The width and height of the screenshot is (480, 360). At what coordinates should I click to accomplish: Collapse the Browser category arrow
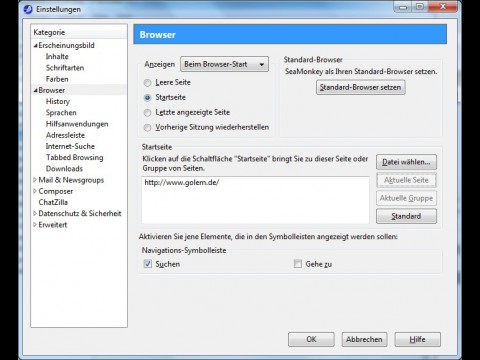coord(35,90)
